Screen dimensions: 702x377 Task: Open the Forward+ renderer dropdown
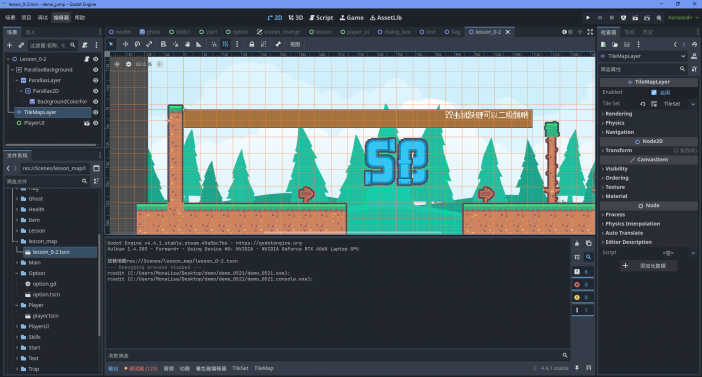coord(683,17)
